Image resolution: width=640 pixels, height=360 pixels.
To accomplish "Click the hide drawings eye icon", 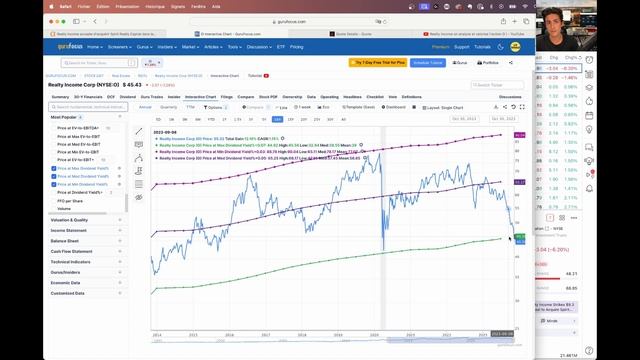I will point(139,198).
